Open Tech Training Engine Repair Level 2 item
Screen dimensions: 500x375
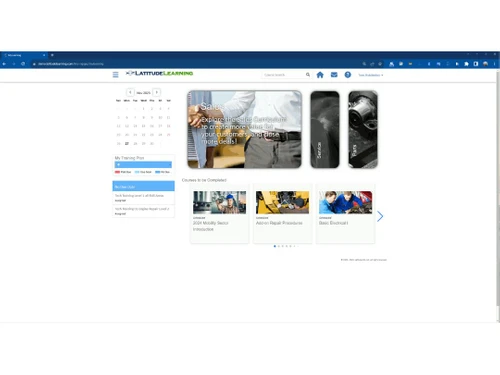coord(143,211)
